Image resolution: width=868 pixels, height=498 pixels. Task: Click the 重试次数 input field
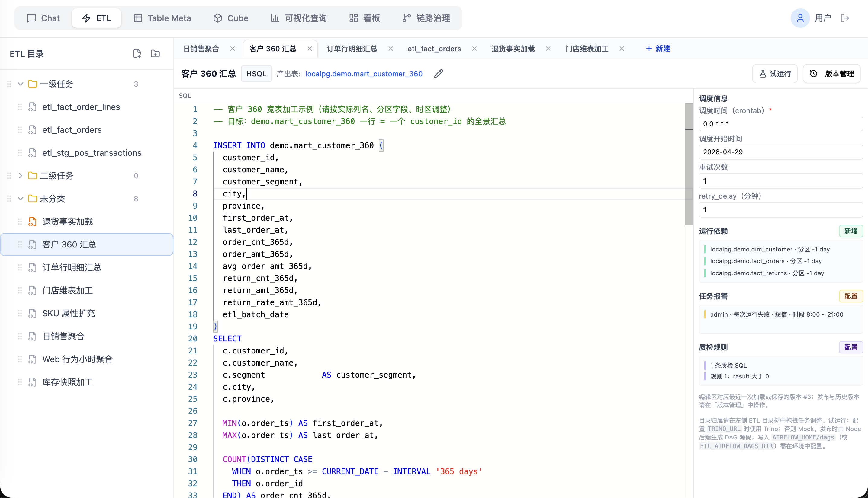coord(780,181)
